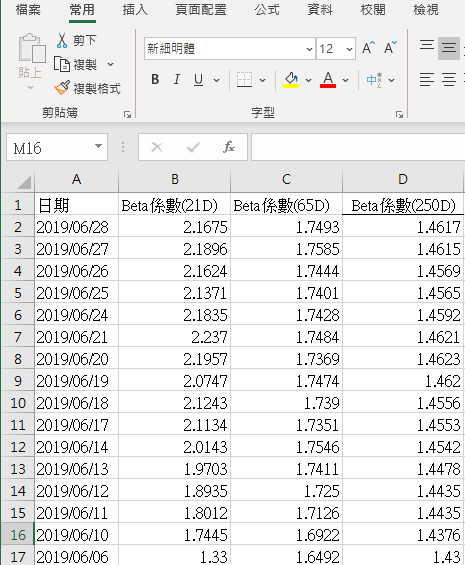Toggle Bold formatting
Screen dimensions: 465x565
pyautogui.click(x=155, y=79)
